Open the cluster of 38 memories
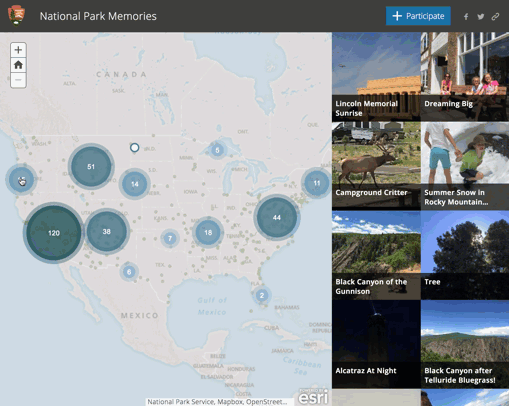Image resolution: width=509 pixels, height=406 pixels. click(107, 231)
